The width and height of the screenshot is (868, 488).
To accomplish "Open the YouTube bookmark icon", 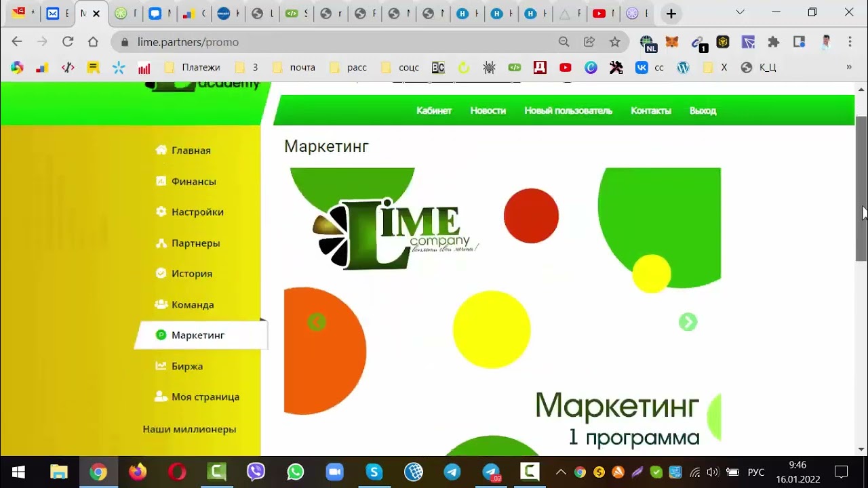I will click(x=566, y=67).
